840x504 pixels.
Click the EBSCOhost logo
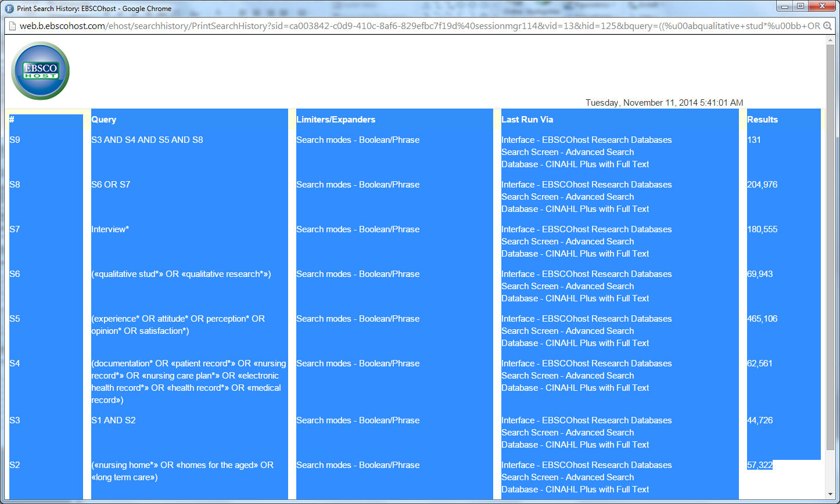click(41, 71)
